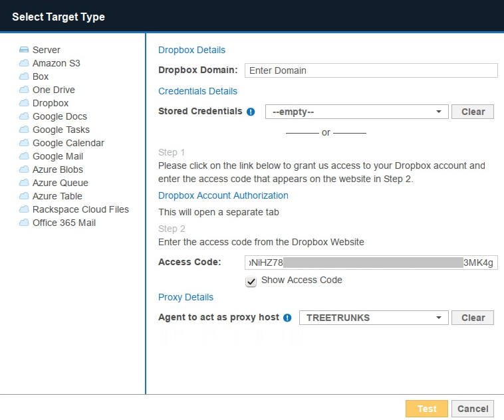Select the Server target type icon

[24, 50]
